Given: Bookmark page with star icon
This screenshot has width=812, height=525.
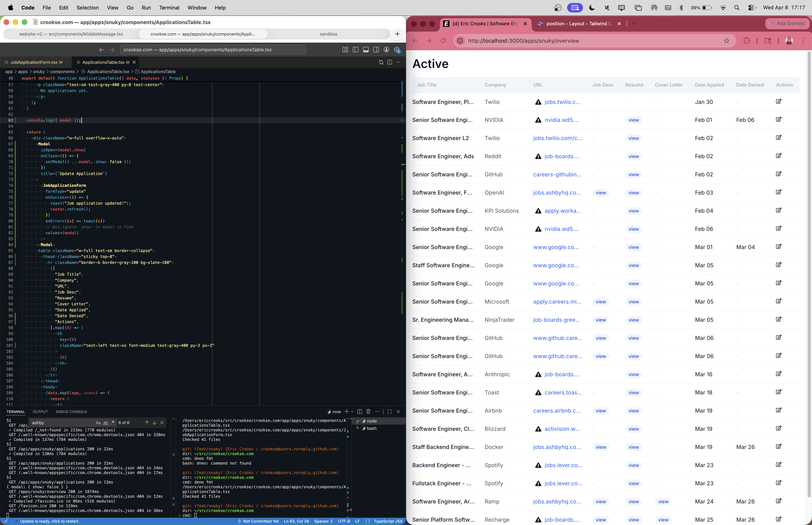Looking at the screenshot, I should click(x=726, y=41).
